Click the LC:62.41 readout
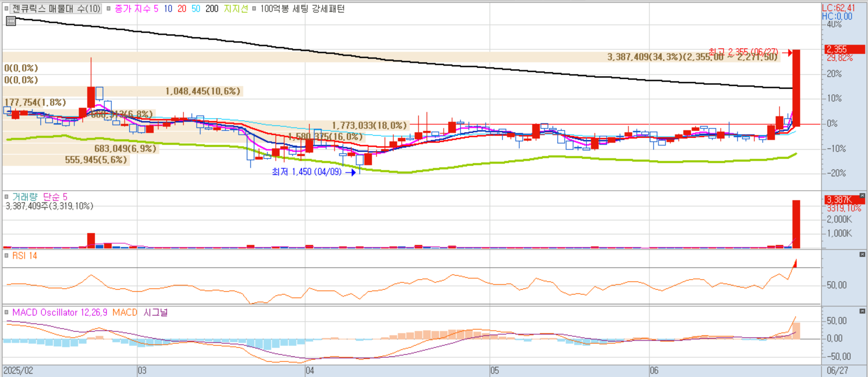Screen dimensions: 868x377 coord(838,8)
